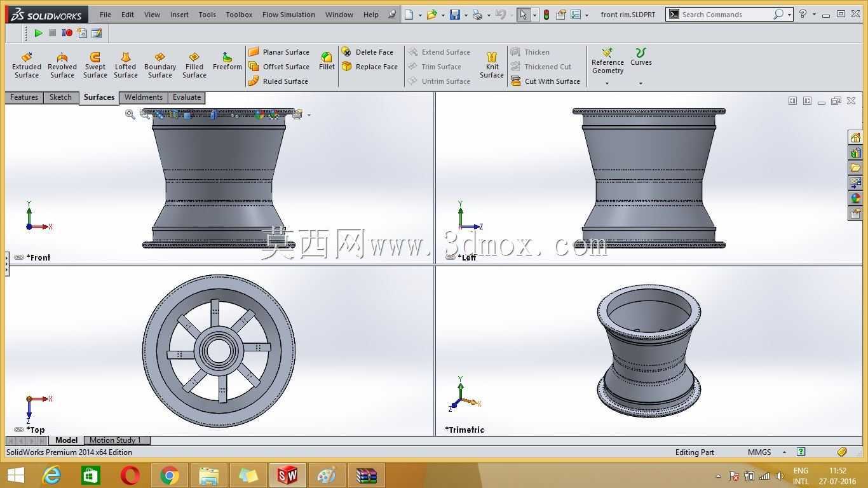Open Opera browser from the taskbar
The image size is (868, 488).
(x=130, y=475)
